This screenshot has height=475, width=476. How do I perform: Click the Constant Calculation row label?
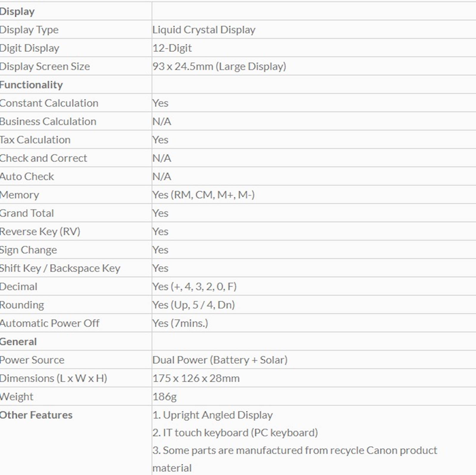coord(49,103)
